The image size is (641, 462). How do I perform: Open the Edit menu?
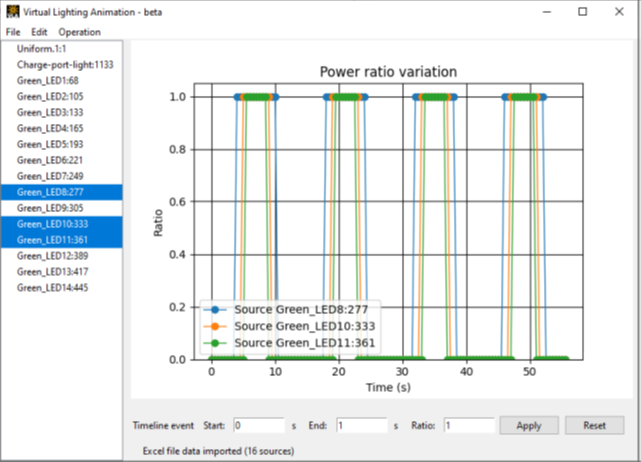[39, 32]
